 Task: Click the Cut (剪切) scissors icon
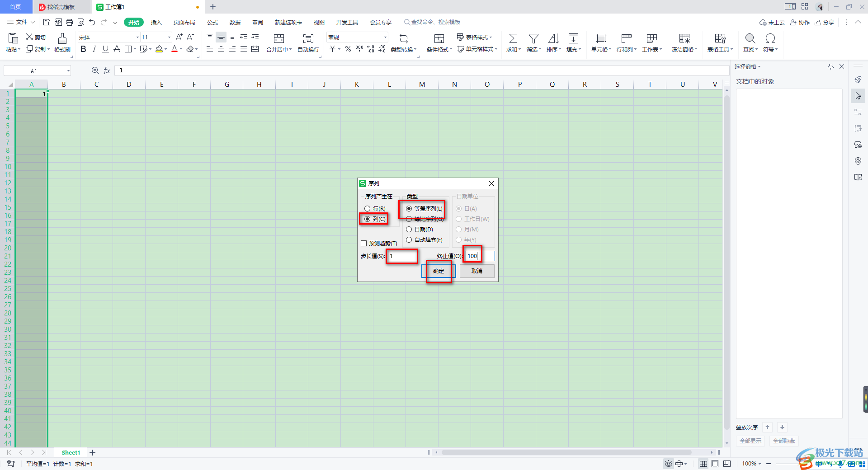click(35, 37)
